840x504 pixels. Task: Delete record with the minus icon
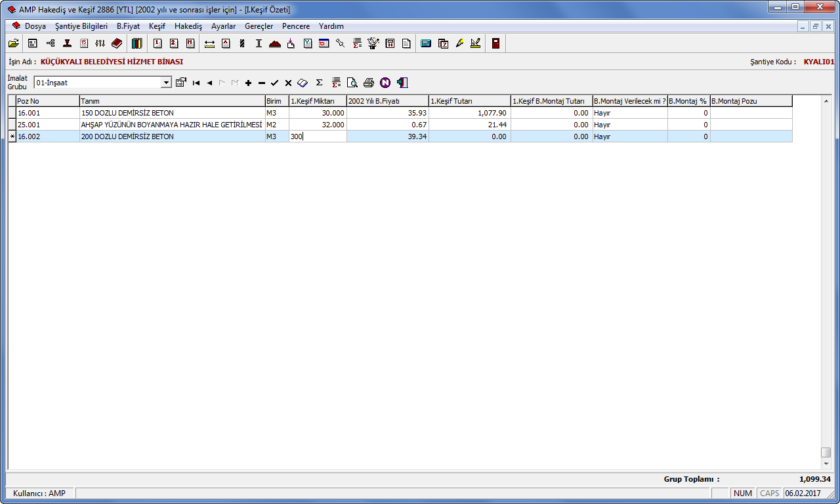[x=261, y=83]
